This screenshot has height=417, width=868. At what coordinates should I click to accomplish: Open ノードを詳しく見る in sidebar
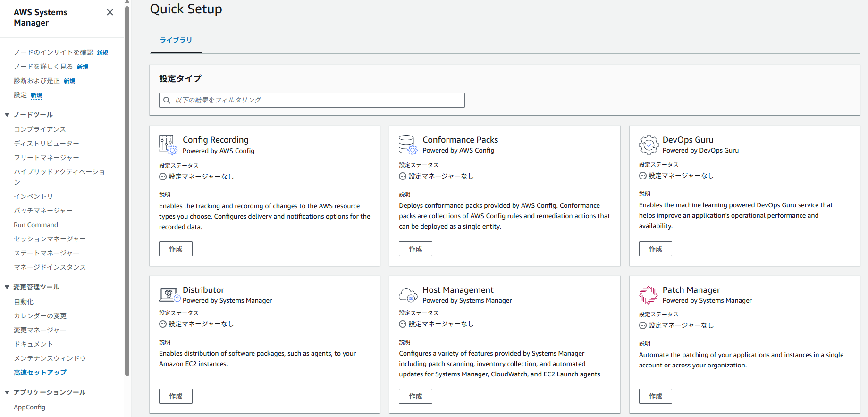point(43,67)
